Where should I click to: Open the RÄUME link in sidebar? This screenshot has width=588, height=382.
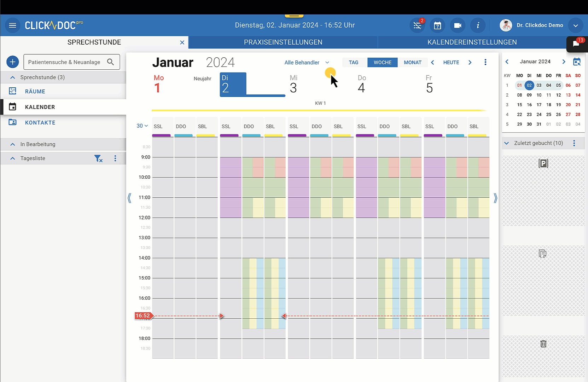click(35, 91)
